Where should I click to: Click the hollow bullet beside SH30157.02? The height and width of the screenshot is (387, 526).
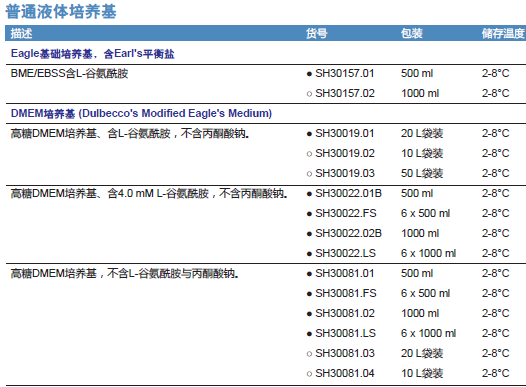(309, 94)
